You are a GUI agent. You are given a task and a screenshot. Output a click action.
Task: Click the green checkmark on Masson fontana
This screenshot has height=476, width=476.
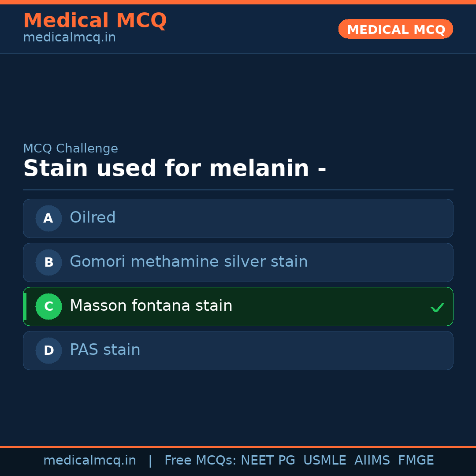[437, 307]
